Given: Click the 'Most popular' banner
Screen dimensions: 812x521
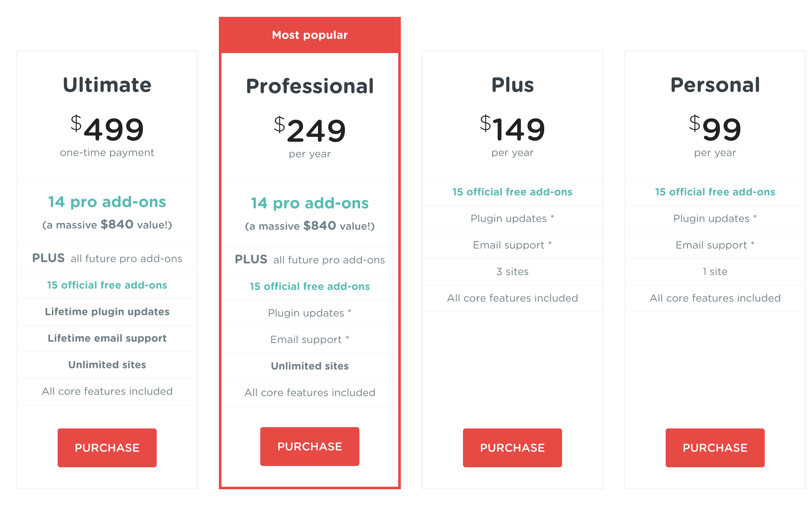Looking at the screenshot, I should [310, 35].
